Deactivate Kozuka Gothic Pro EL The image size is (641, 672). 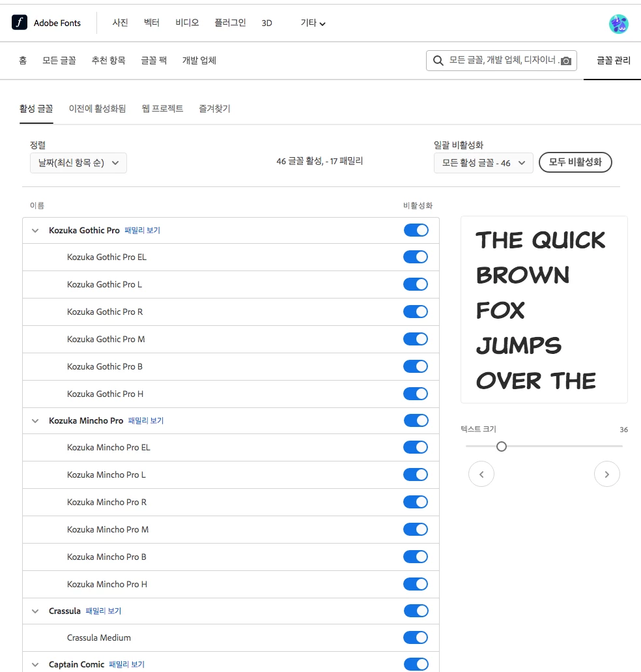pyautogui.click(x=416, y=257)
